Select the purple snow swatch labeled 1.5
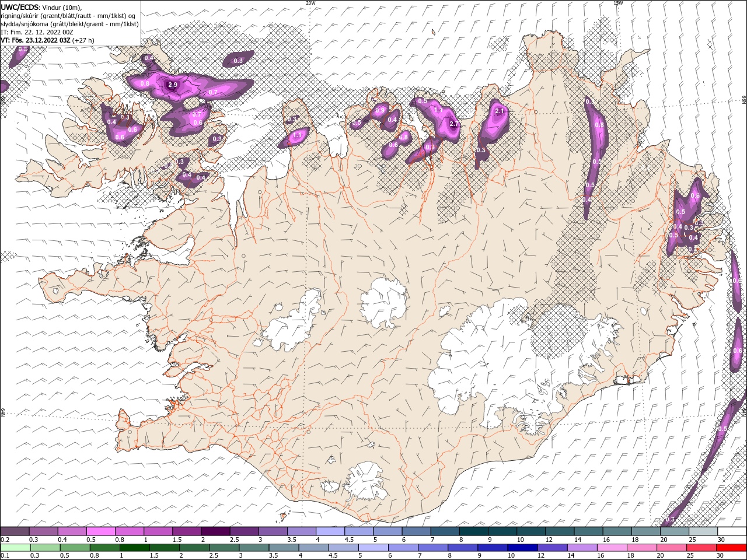 pos(187,531)
